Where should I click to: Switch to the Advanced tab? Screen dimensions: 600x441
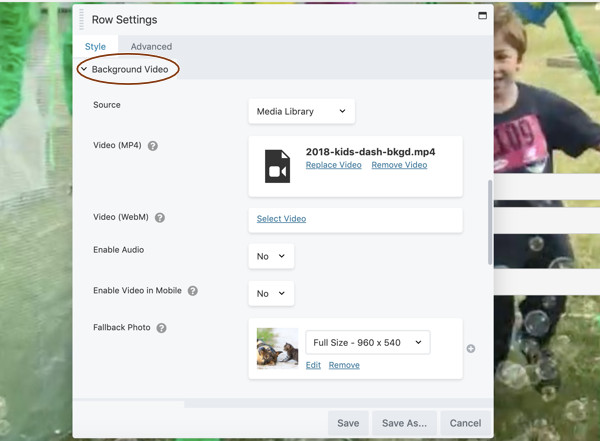click(151, 46)
